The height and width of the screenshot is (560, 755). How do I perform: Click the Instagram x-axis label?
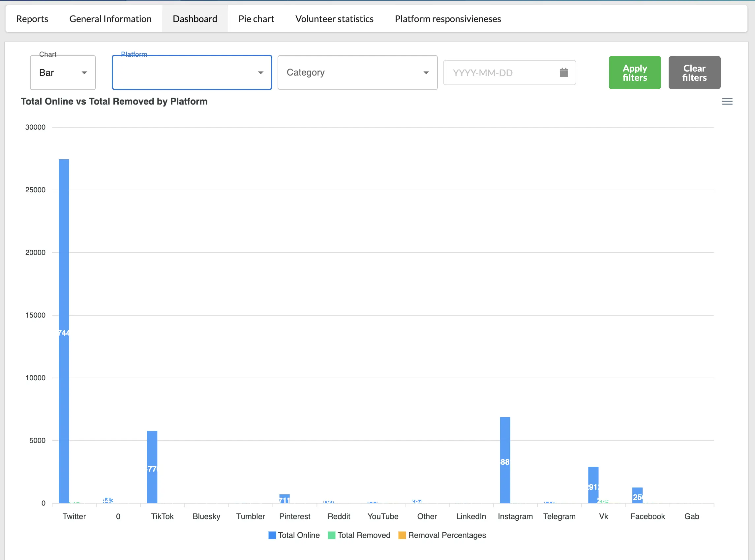[515, 516]
